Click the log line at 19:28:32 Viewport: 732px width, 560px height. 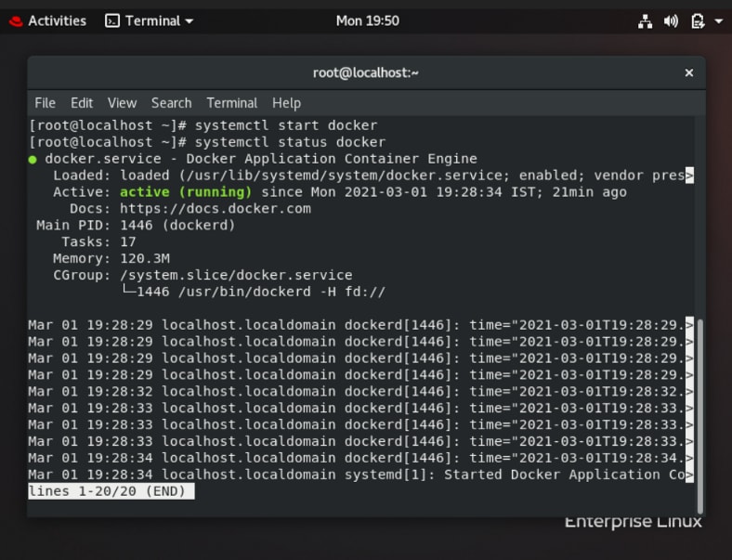tap(360, 392)
